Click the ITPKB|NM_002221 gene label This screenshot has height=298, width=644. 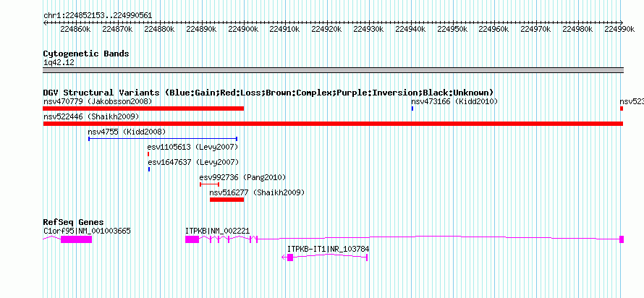217,231
